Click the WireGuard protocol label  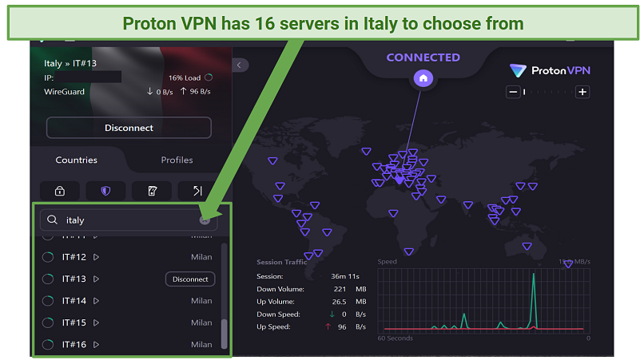click(65, 92)
